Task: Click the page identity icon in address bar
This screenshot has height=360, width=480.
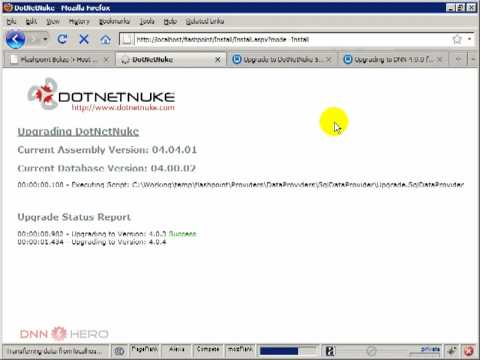Action: (127, 39)
